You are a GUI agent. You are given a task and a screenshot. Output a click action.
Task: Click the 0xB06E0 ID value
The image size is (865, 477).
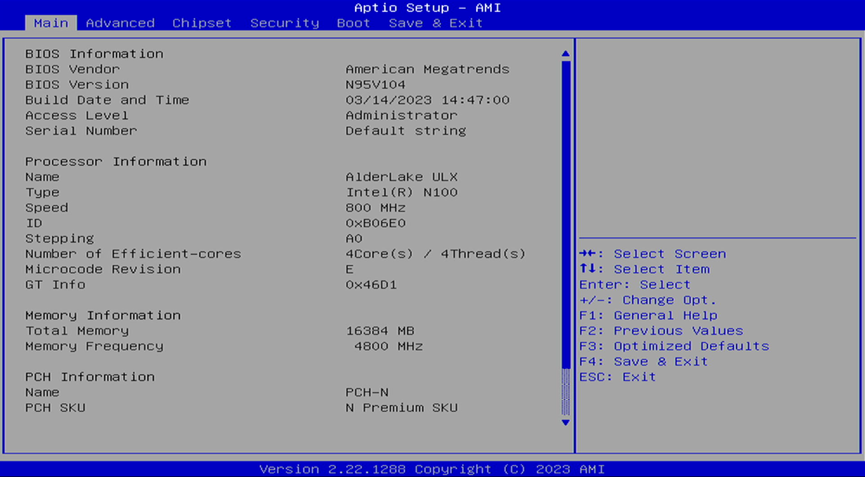[376, 223]
